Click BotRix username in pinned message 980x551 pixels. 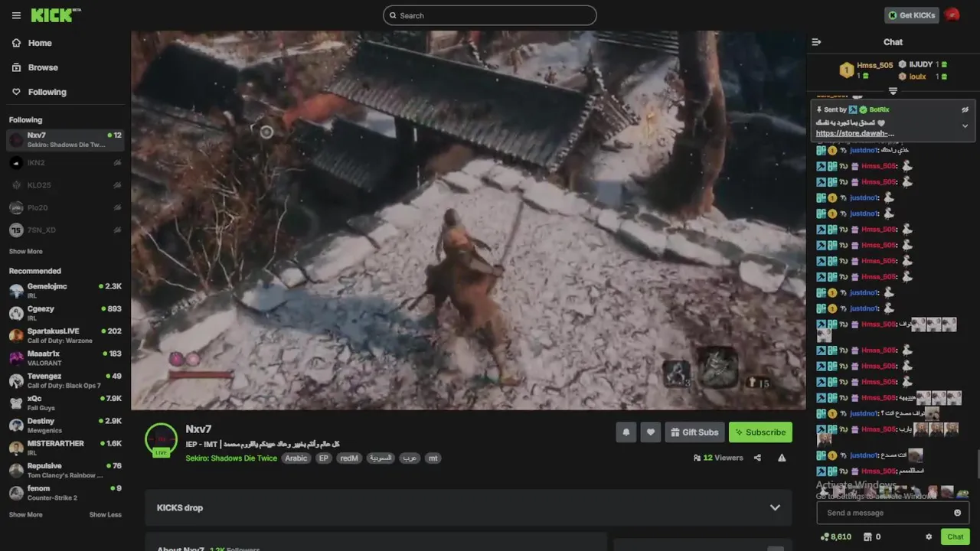tap(879, 109)
